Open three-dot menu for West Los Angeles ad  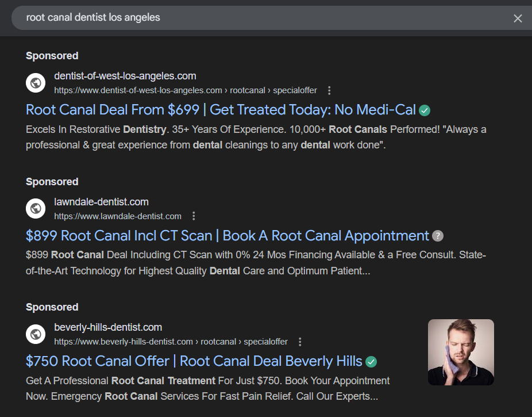pos(329,90)
